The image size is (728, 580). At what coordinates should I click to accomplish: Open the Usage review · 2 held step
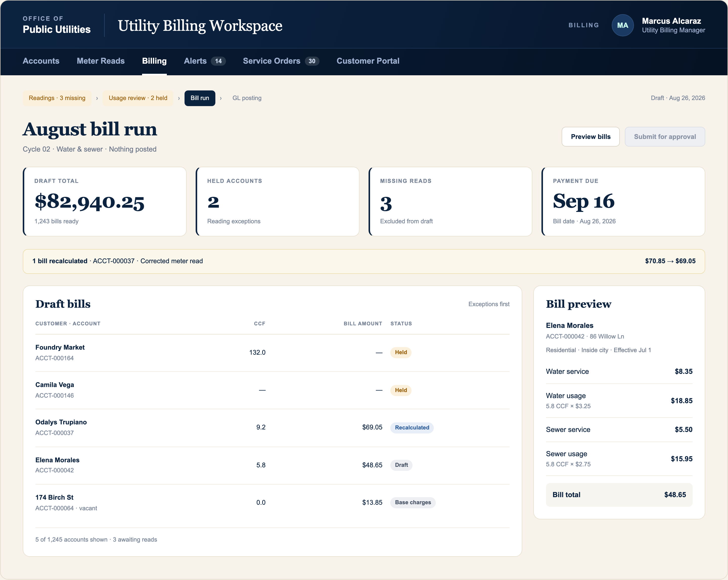coord(138,98)
